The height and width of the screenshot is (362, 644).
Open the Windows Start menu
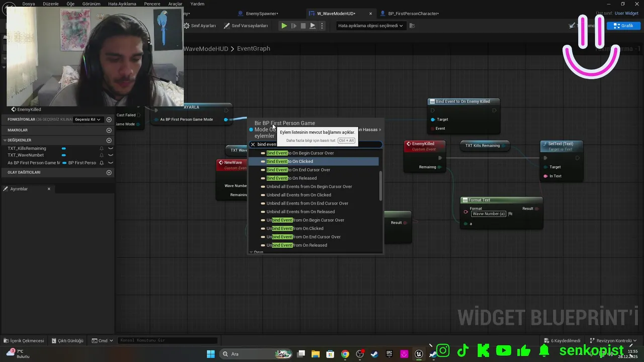[211, 354]
